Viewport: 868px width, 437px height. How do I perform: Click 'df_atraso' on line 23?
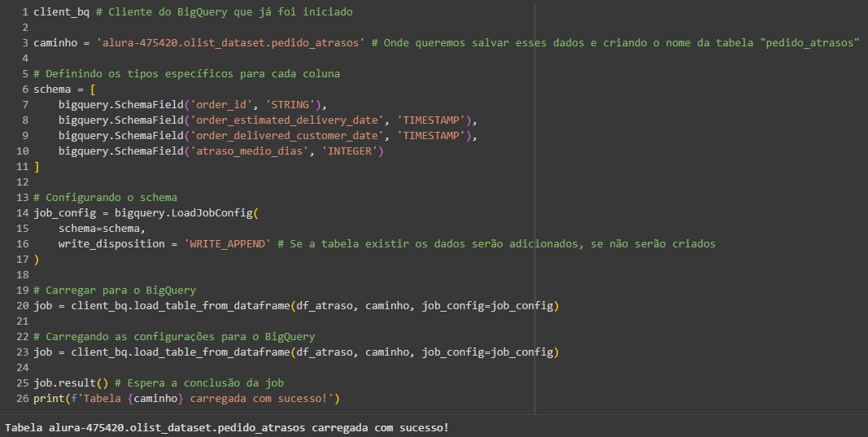(325, 353)
